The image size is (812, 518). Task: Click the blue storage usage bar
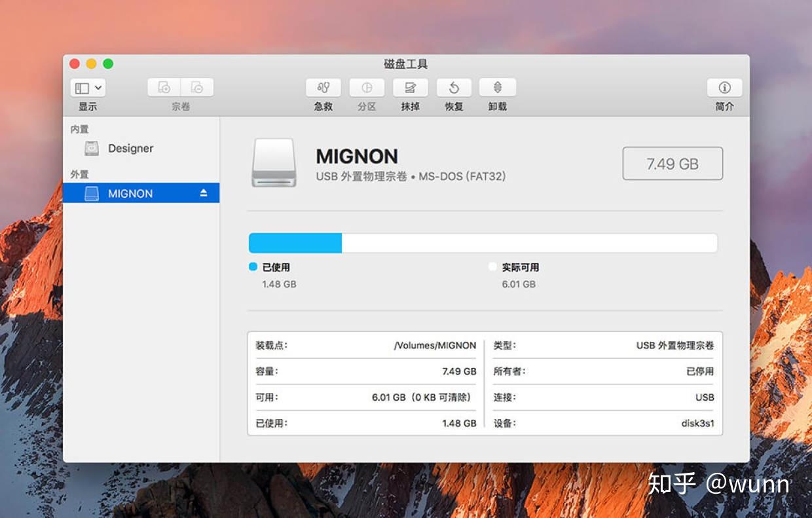[x=295, y=242]
